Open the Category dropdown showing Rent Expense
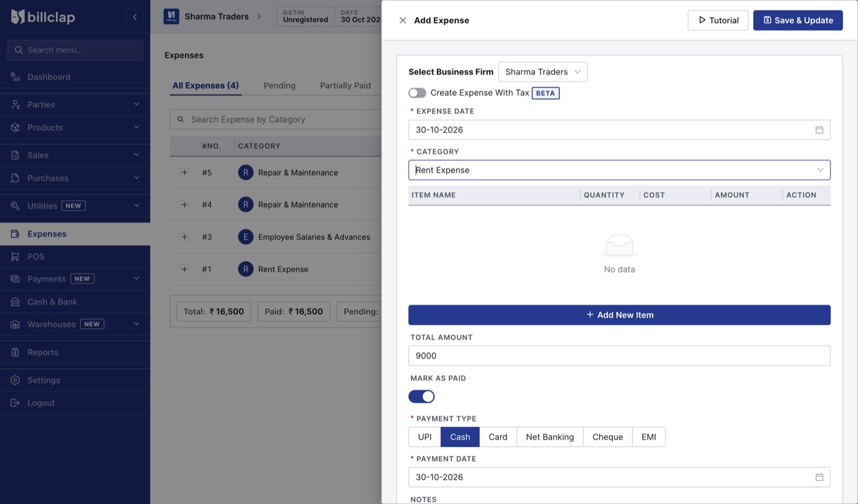This screenshot has height=504, width=858. coord(620,170)
